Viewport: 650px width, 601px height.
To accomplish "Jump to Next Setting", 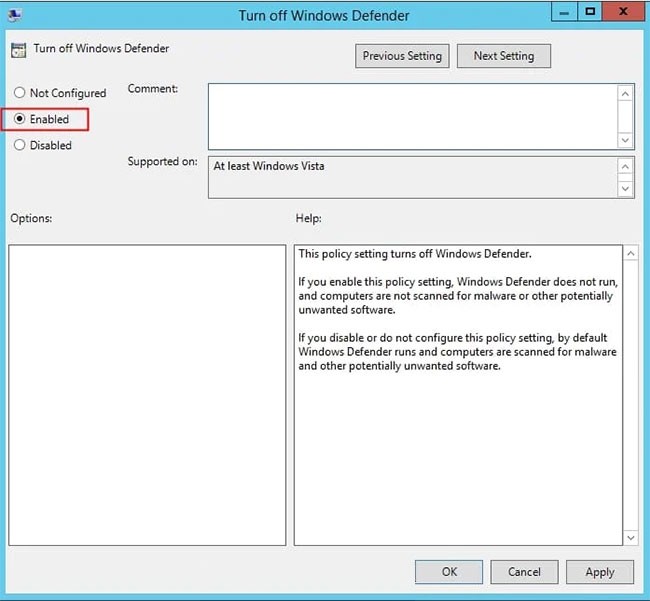I will click(504, 56).
